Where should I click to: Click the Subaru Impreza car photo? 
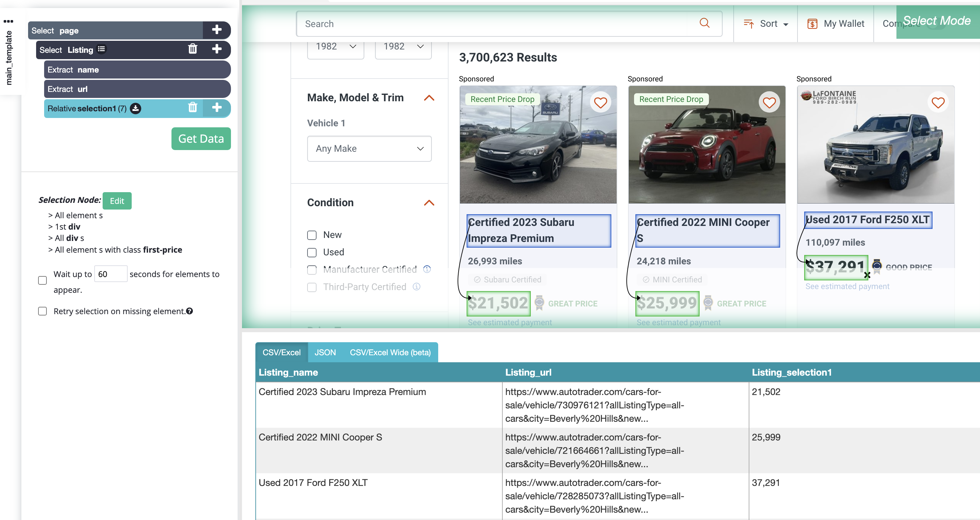click(538, 145)
